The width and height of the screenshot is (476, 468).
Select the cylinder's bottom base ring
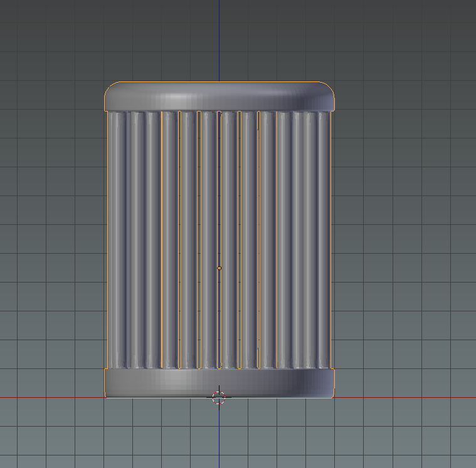coord(219,383)
